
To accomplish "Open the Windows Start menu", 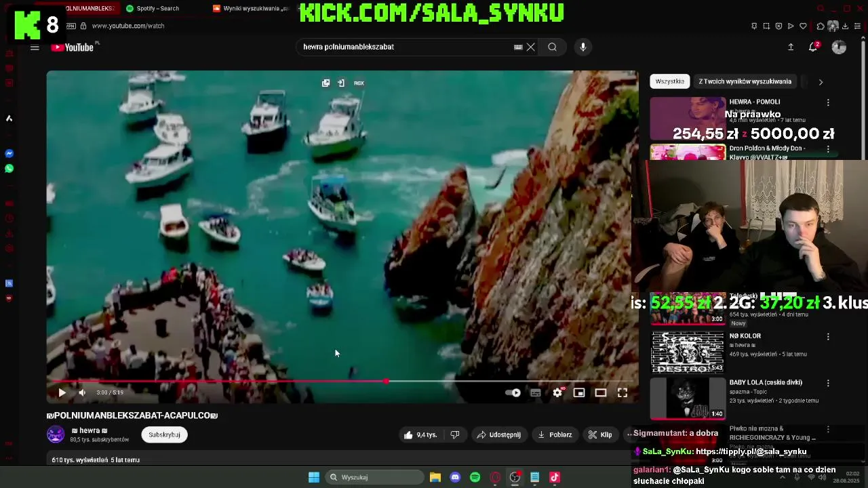I will coord(314,477).
